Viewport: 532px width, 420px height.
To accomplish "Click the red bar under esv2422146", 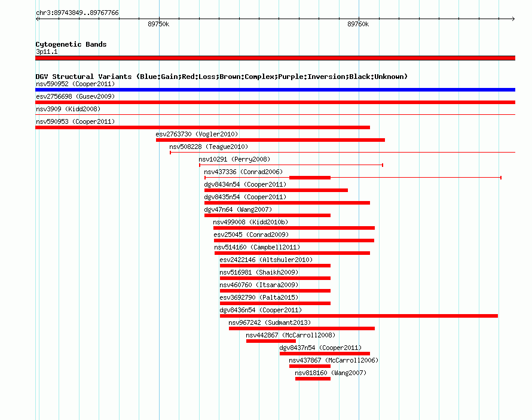I will tap(275, 266).
